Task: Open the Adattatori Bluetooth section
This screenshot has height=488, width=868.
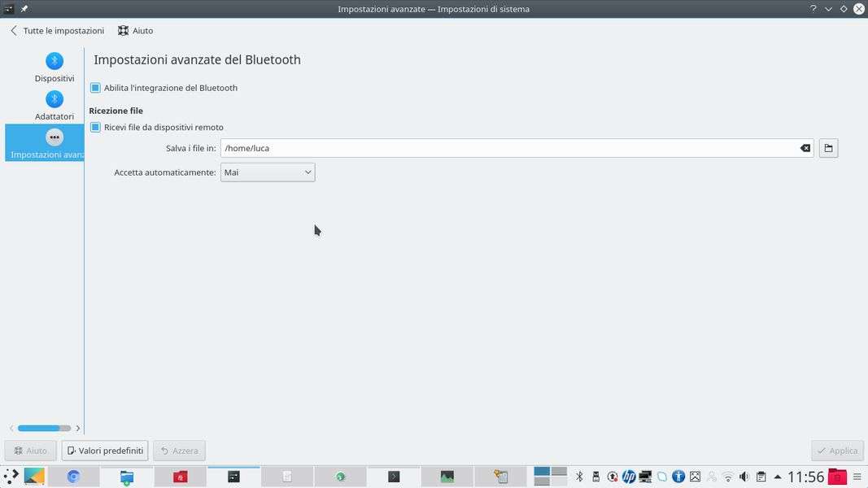Action: tap(55, 105)
